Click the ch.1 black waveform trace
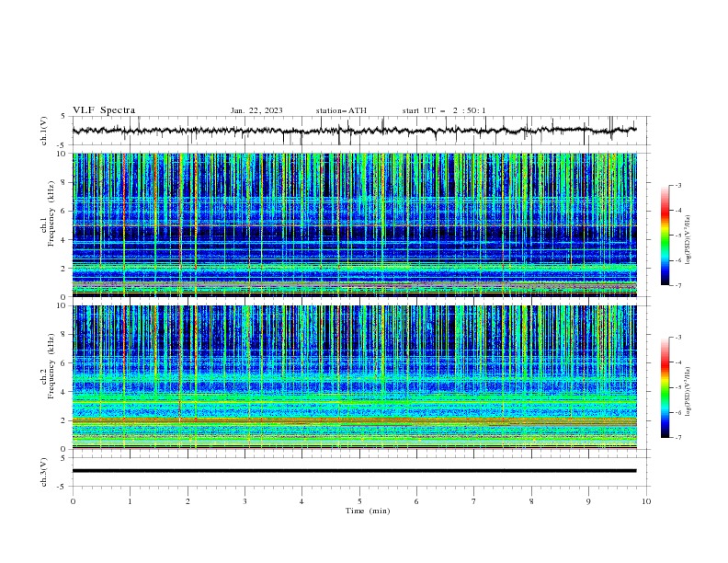Image resolution: width=728 pixels, height=563 pixels. click(x=354, y=131)
